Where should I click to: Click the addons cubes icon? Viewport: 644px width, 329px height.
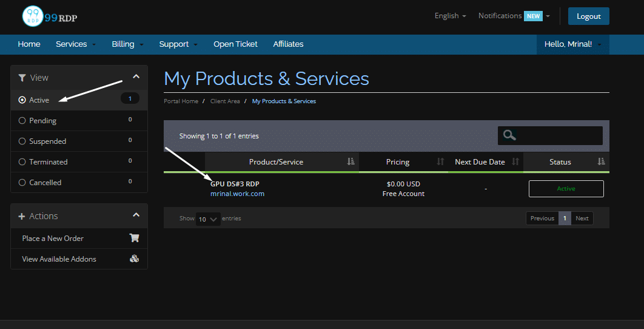click(x=134, y=259)
